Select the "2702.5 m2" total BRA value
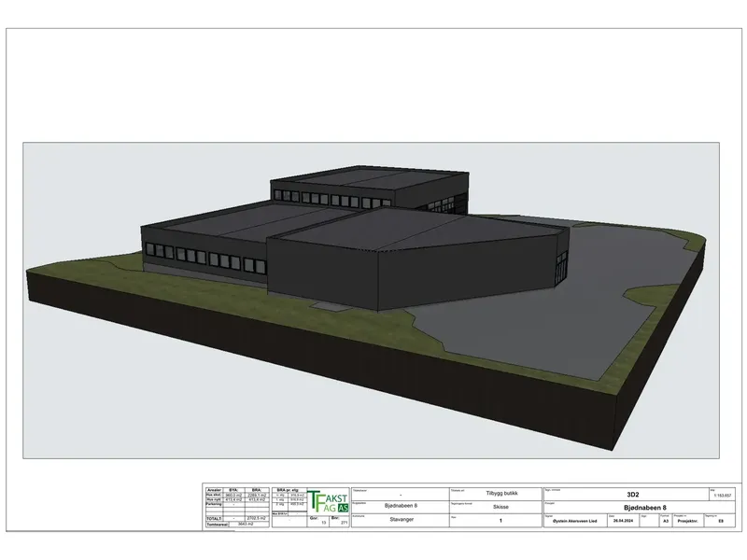 256,518
